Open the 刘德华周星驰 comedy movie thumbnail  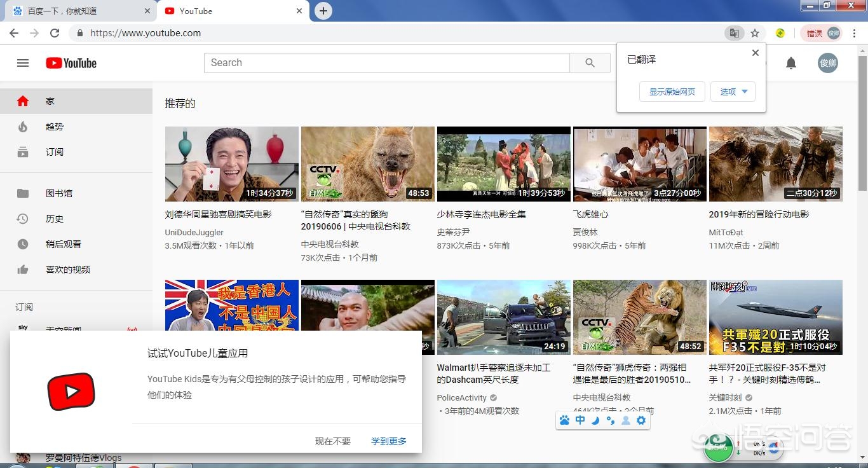(x=232, y=164)
